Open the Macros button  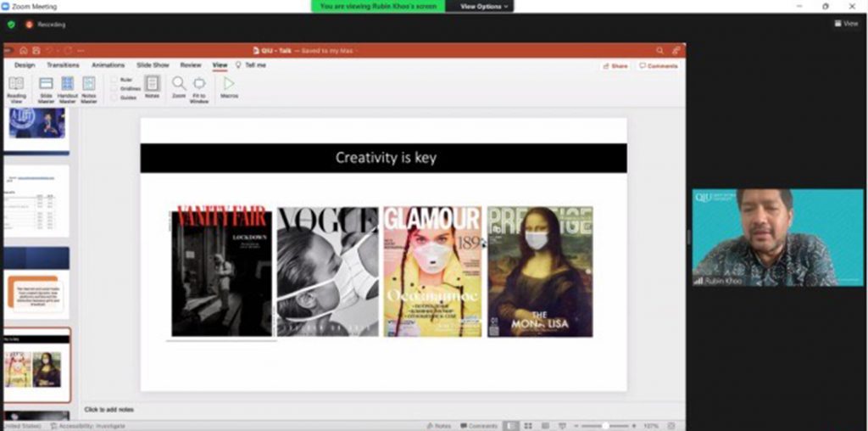(x=229, y=87)
